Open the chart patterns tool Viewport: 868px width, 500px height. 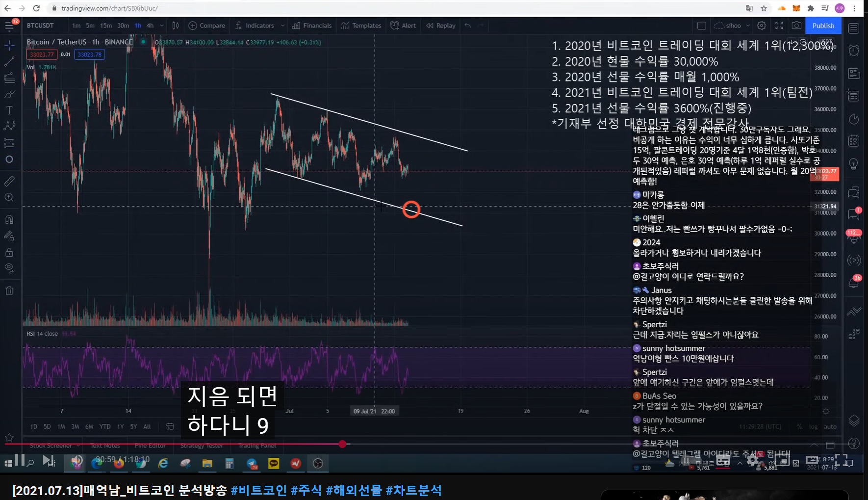click(x=9, y=126)
